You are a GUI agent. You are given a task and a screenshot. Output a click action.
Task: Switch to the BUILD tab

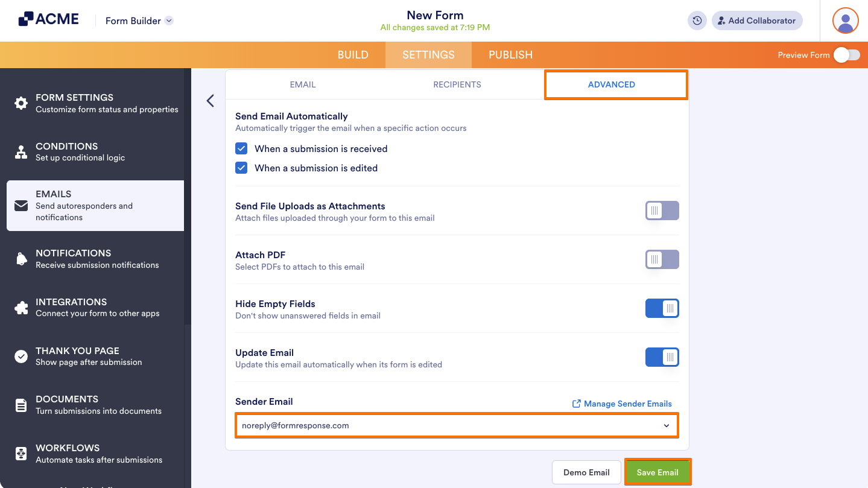[x=353, y=55]
